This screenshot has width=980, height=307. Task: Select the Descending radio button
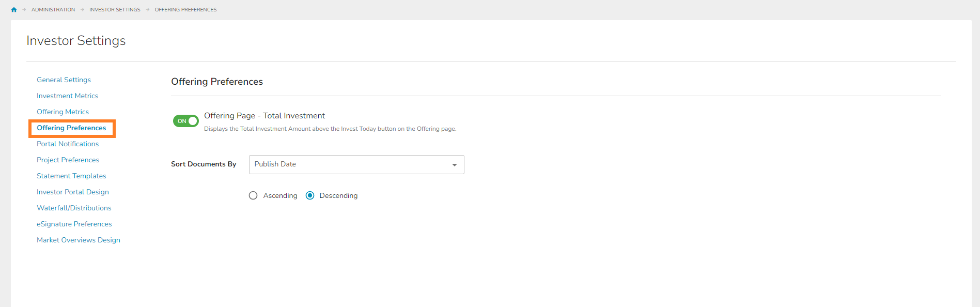pos(310,195)
